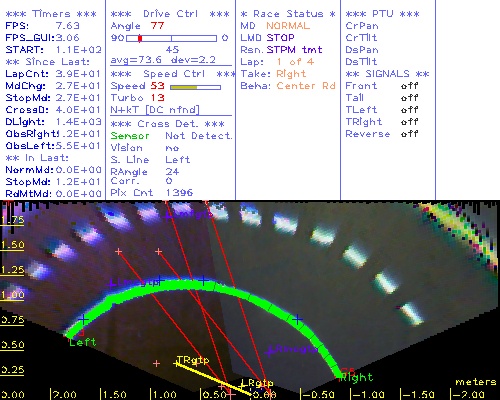This screenshot has height=400, width=500.
Task: Select the Timers panel header
Action: click(51, 14)
